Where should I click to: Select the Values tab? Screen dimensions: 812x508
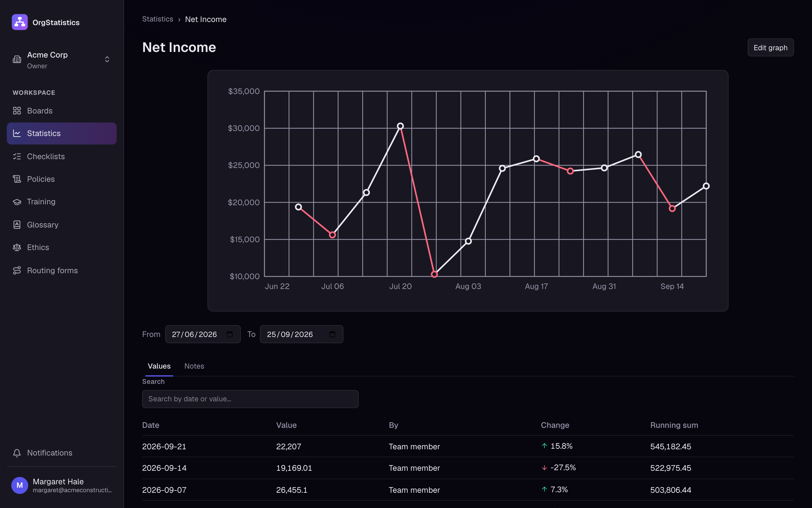pos(159,366)
